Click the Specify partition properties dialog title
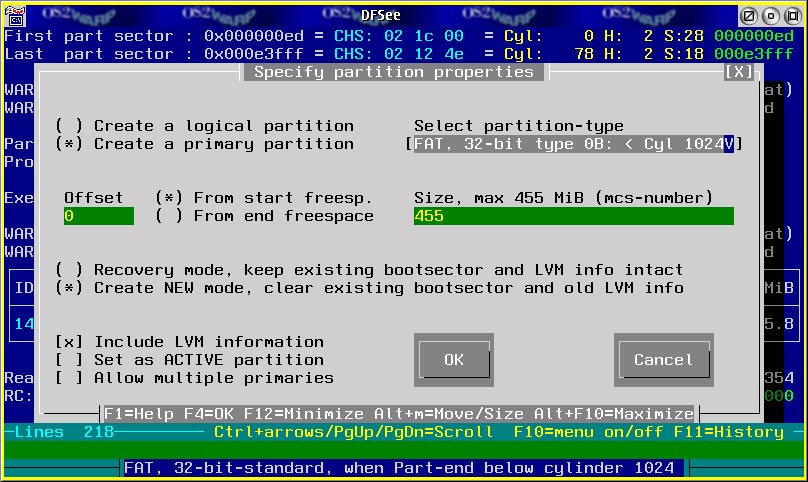Viewport: 808px width, 482px height. tap(394, 72)
